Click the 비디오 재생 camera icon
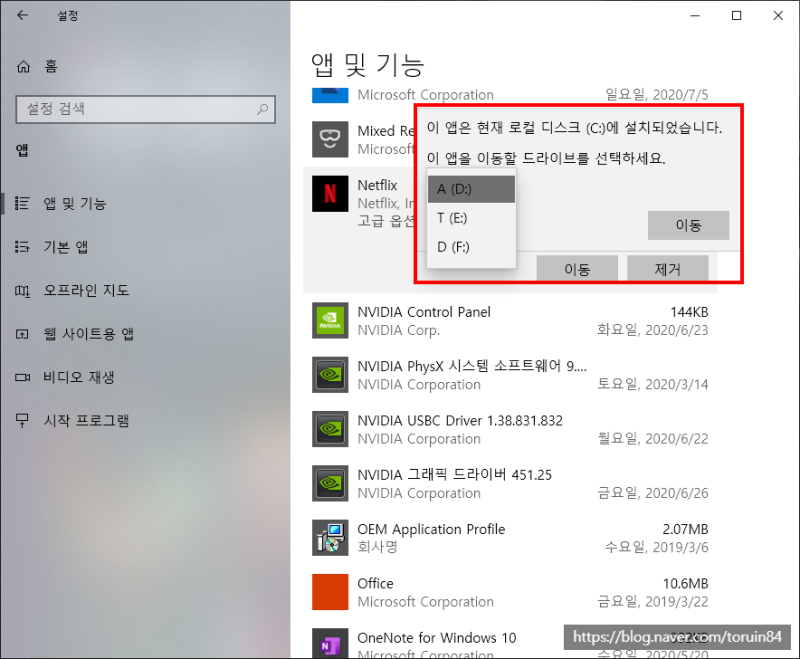The height and width of the screenshot is (659, 800). 22,377
